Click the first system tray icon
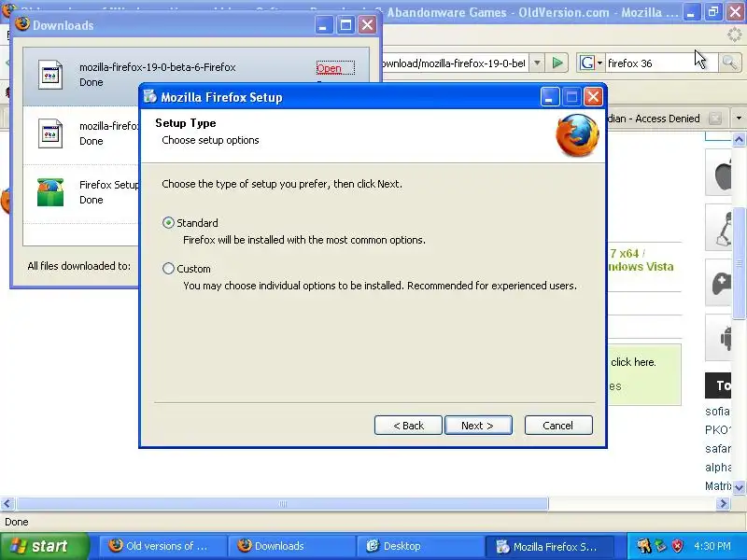The image size is (747, 560). tap(644, 546)
